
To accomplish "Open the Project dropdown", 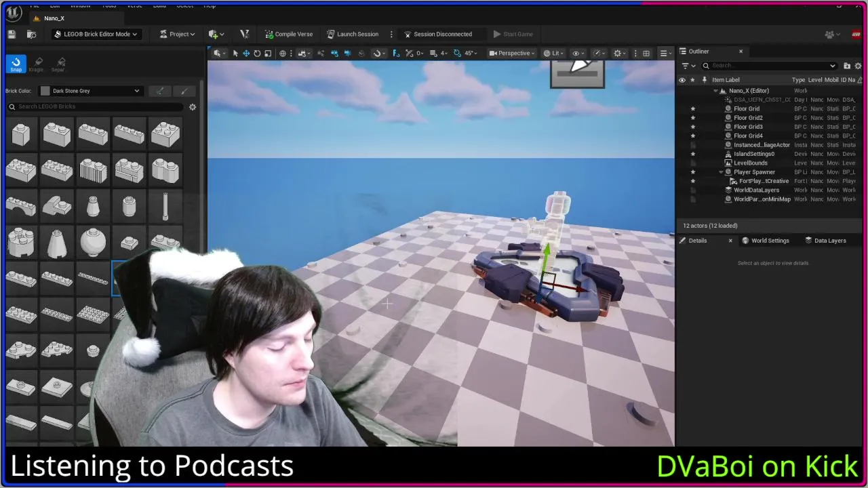I will click(x=177, y=34).
